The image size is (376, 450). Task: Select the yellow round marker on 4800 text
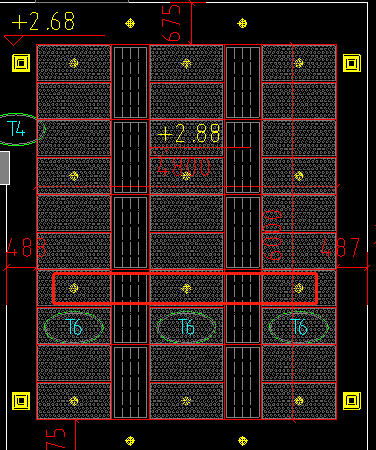click(x=186, y=176)
